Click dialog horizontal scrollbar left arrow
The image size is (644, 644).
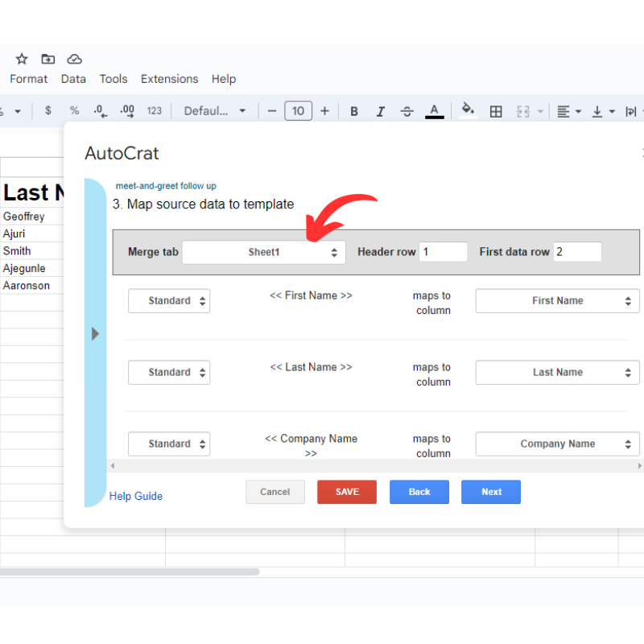[113, 466]
